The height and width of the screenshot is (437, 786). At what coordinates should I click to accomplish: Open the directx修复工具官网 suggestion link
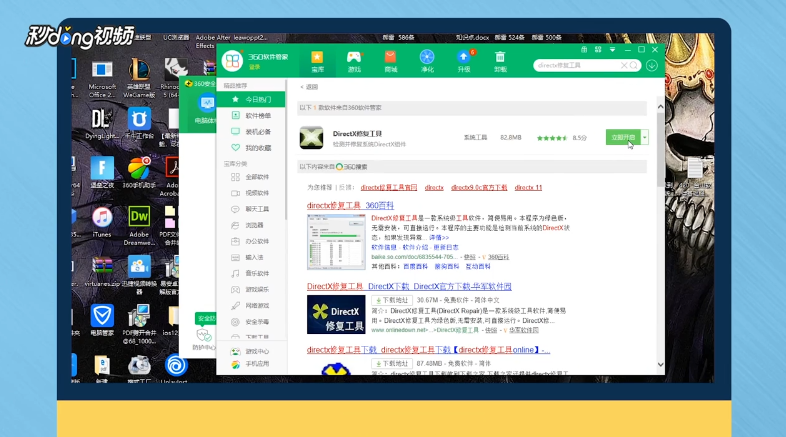pyautogui.click(x=389, y=187)
